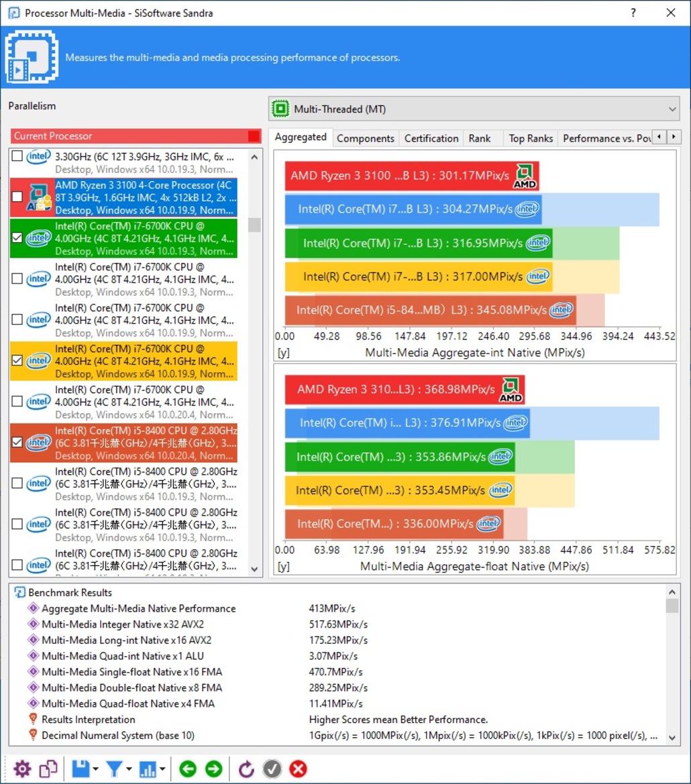Tick the unhighlighted i7-6700K checkbox for Windows 10.0.19.3
691x784 pixels.
point(17,278)
